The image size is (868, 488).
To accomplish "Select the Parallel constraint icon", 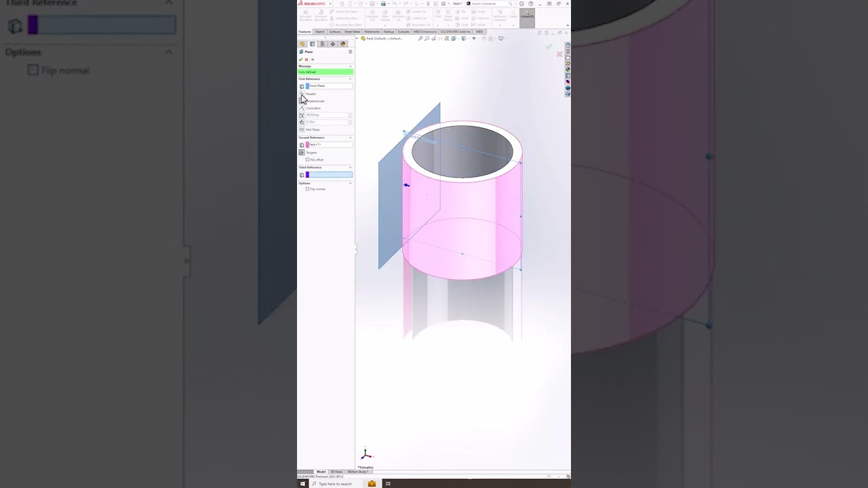I will (x=302, y=94).
